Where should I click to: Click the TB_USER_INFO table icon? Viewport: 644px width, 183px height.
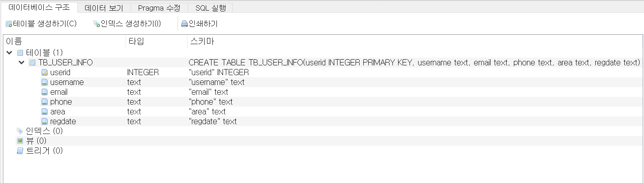coord(32,63)
